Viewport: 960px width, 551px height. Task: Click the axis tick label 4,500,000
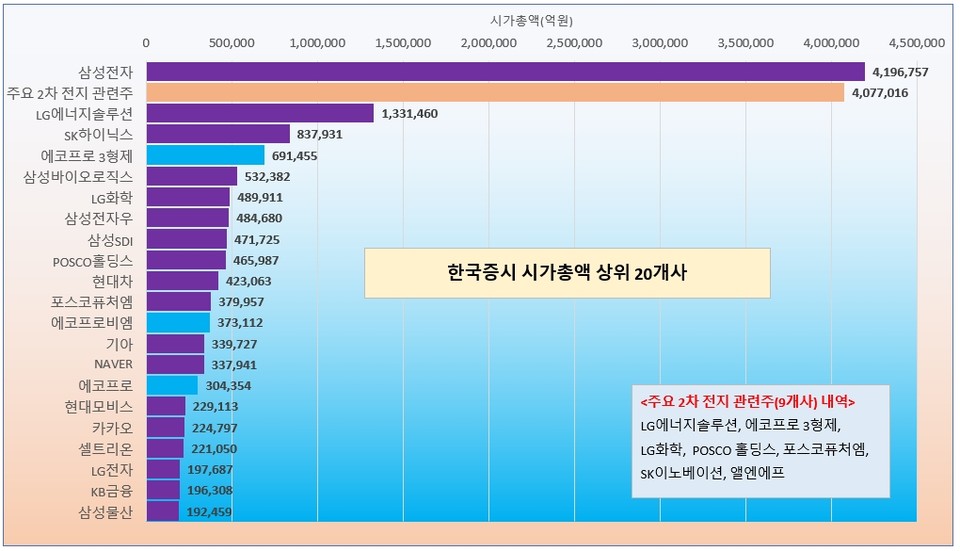pyautogui.click(x=917, y=43)
